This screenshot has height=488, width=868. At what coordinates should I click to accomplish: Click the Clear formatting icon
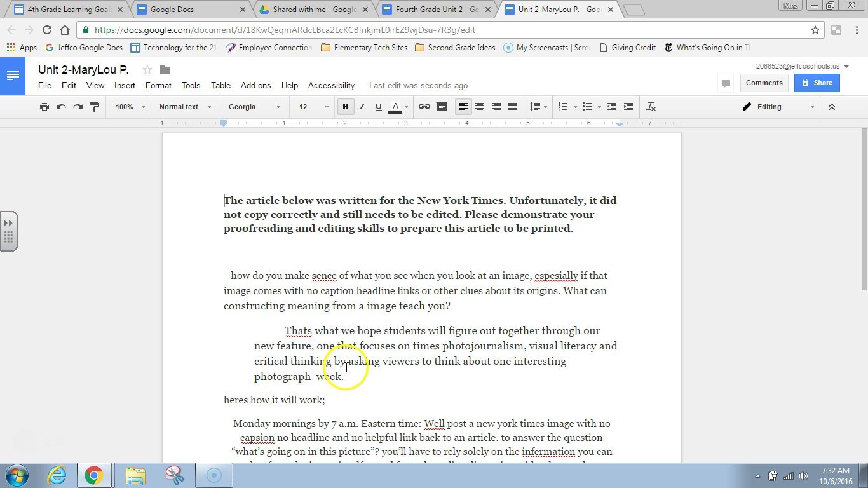[x=651, y=107]
